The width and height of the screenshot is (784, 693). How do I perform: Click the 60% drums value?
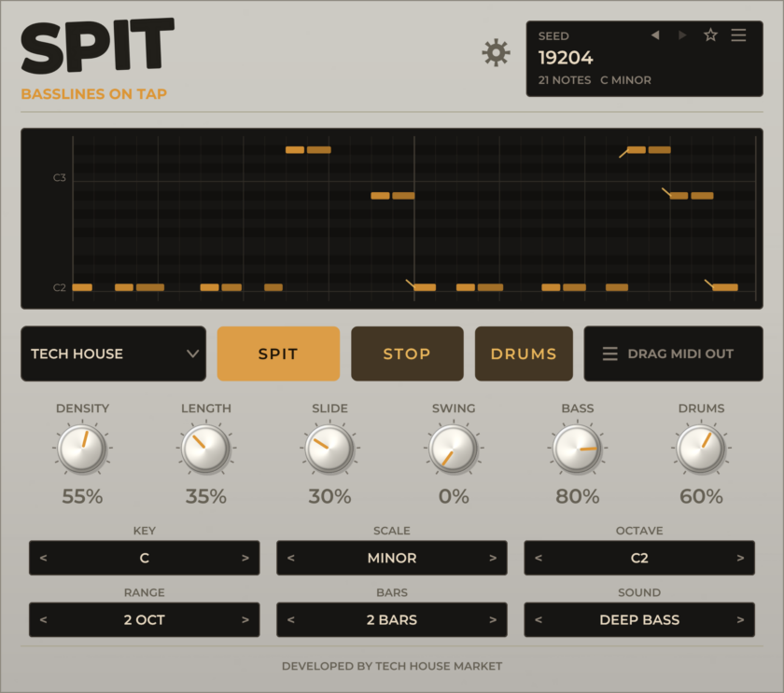click(701, 496)
